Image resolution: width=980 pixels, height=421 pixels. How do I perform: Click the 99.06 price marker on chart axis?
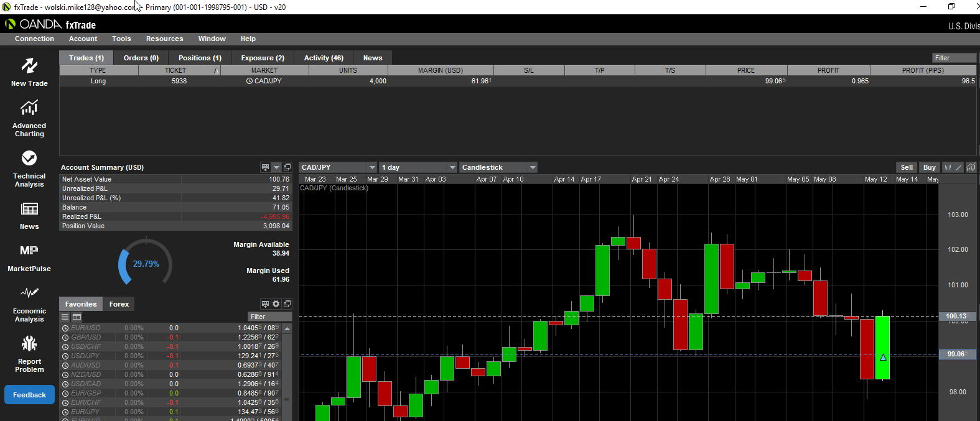(x=956, y=354)
